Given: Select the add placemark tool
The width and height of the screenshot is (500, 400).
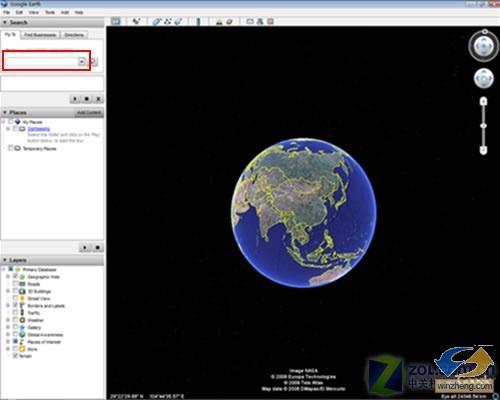Looking at the screenshot, I should [x=136, y=21].
